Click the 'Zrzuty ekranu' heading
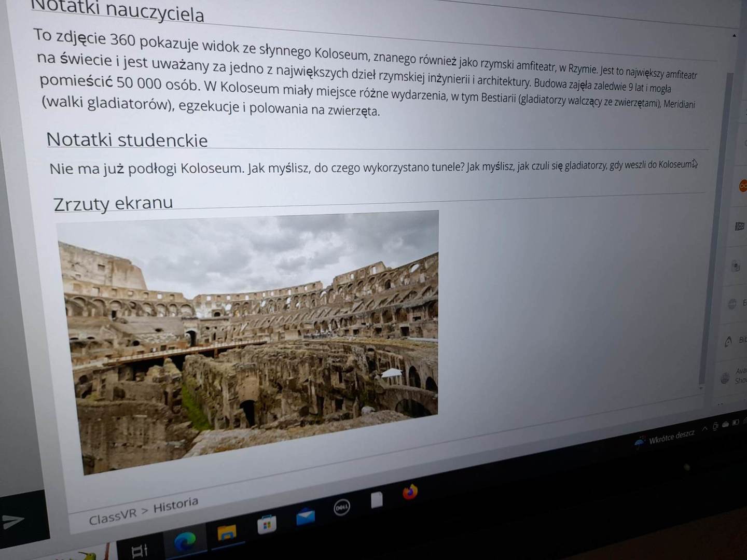The image size is (747, 560). [113, 203]
